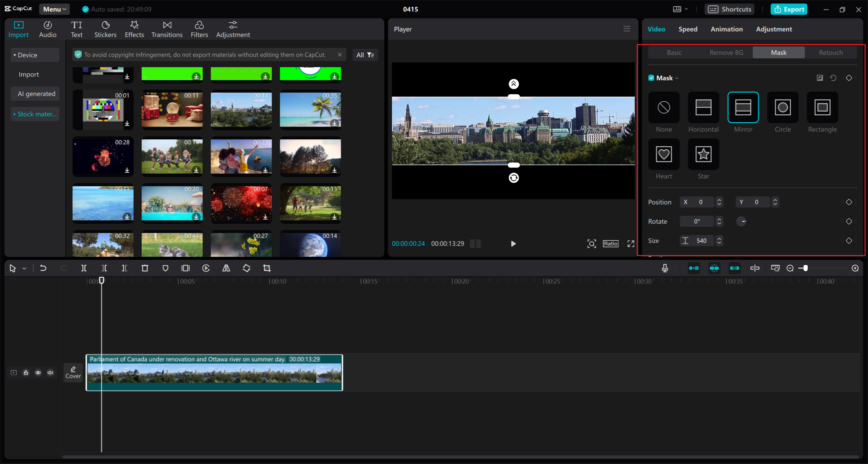This screenshot has width=868, height=464.
Task: Toggle the track visibility eye icon
Action: (x=38, y=372)
